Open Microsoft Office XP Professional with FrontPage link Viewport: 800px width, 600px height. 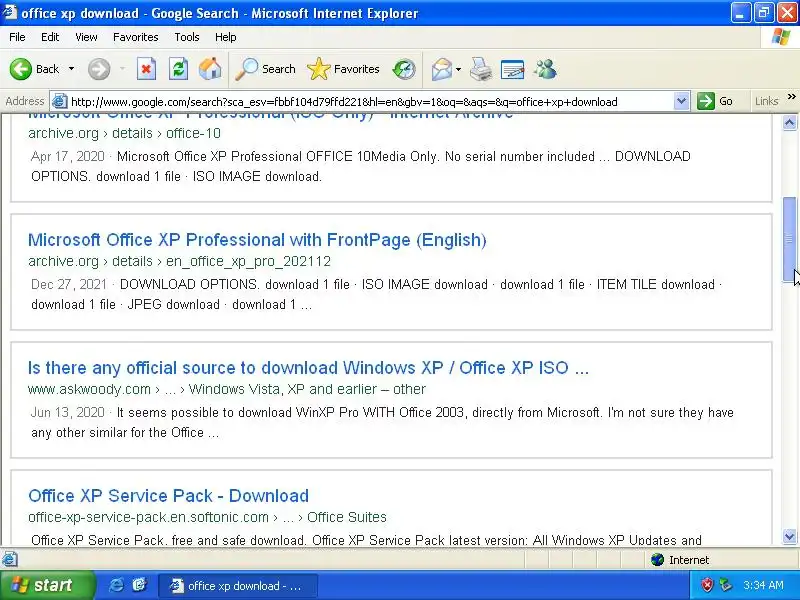[257, 240]
